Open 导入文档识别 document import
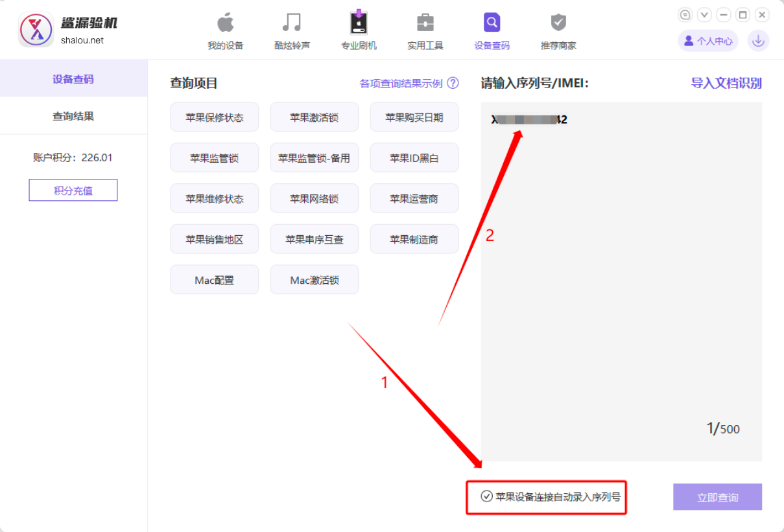Image resolution: width=784 pixels, height=532 pixels. [x=726, y=83]
